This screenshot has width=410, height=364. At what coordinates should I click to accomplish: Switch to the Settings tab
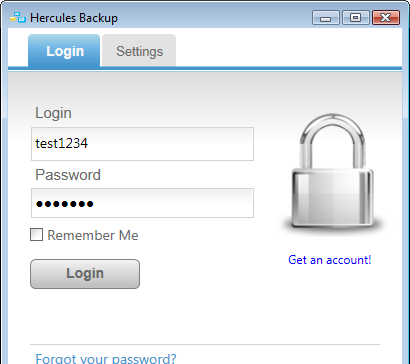[x=139, y=51]
